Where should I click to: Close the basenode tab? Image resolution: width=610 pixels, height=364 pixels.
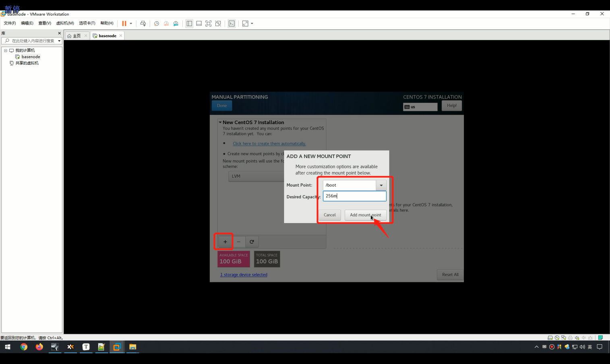[121, 36]
